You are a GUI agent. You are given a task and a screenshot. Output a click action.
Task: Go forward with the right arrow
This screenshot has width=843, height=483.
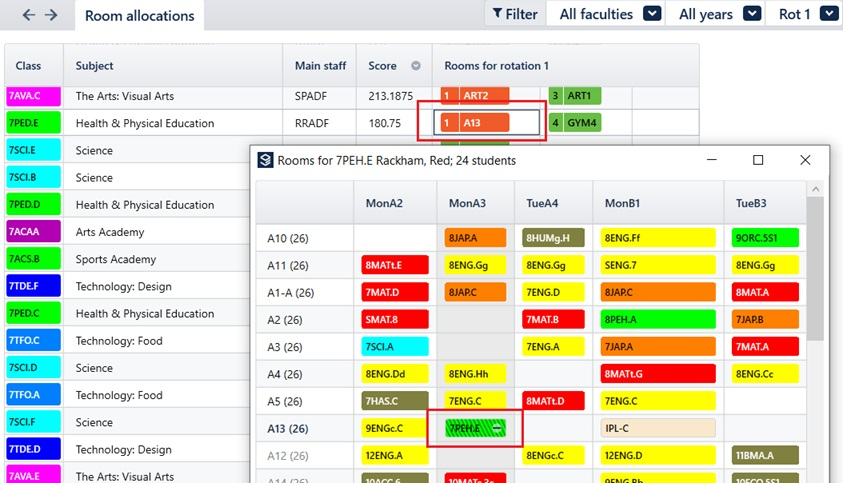pos(51,15)
